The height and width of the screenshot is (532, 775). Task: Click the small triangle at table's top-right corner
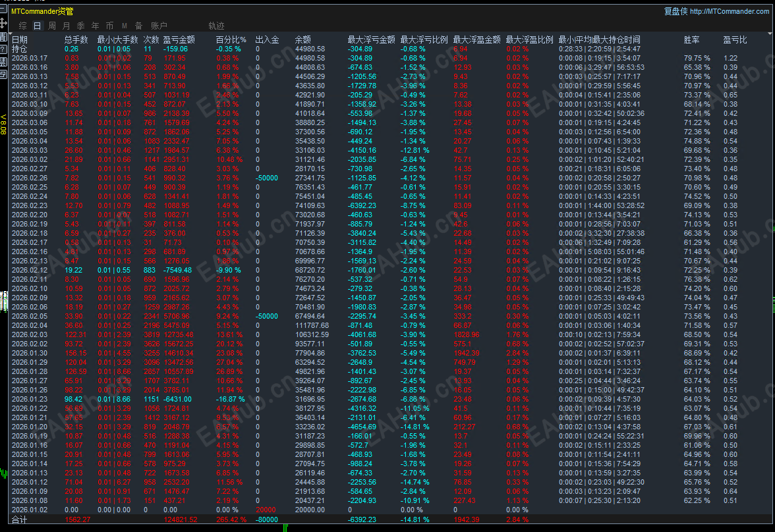tap(770, 34)
